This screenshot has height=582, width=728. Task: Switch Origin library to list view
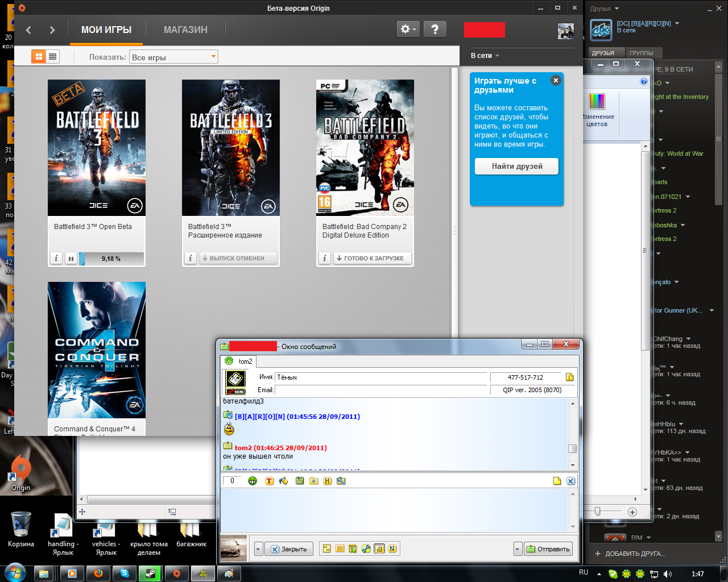[52, 56]
